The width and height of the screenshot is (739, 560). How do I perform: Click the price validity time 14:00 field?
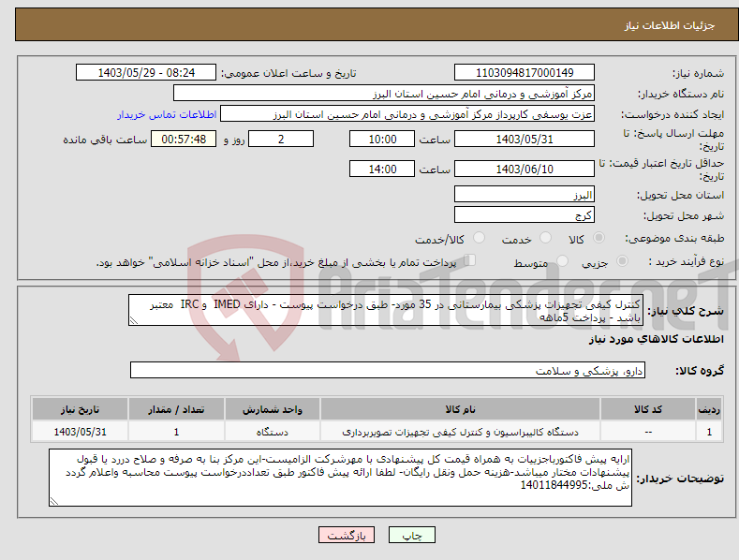[382, 169]
